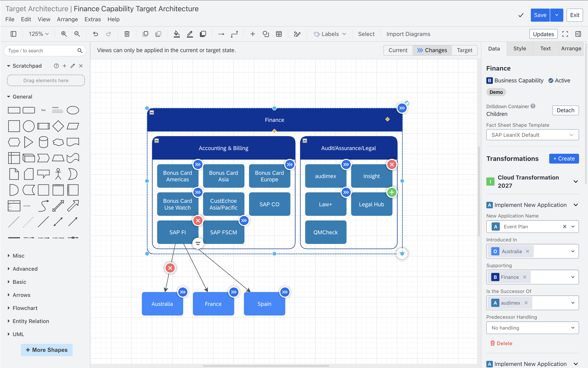588x368 pixels.
Task: Switch to Current state view
Action: click(x=398, y=50)
